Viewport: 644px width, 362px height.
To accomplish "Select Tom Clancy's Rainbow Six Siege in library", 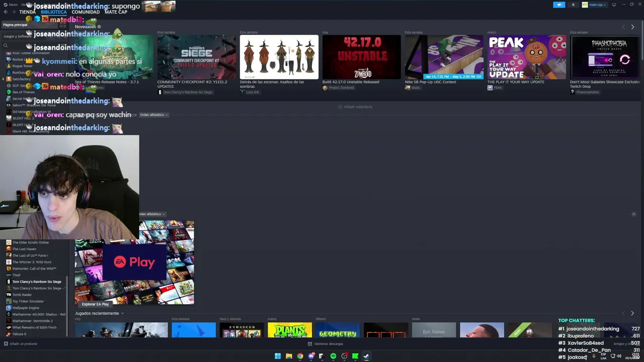I will point(36,282).
